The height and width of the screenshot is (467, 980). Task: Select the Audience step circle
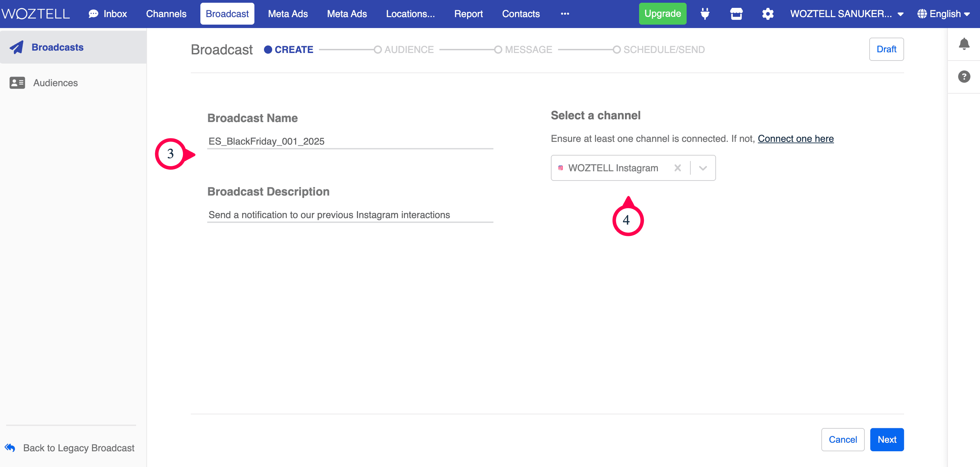pos(378,50)
